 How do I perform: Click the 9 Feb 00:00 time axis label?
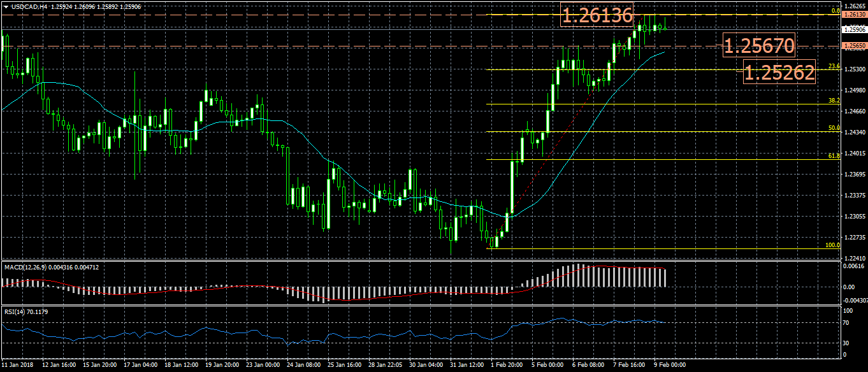tap(670, 366)
